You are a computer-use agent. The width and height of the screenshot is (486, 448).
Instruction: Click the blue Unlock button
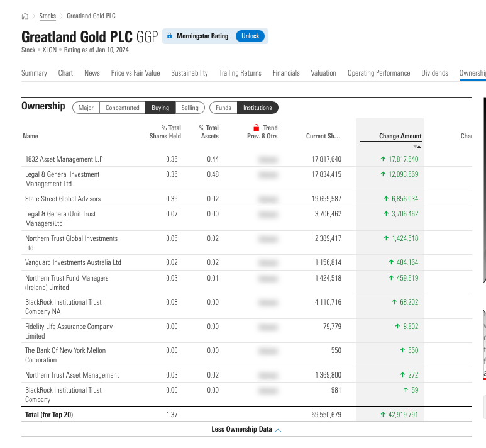[250, 36]
